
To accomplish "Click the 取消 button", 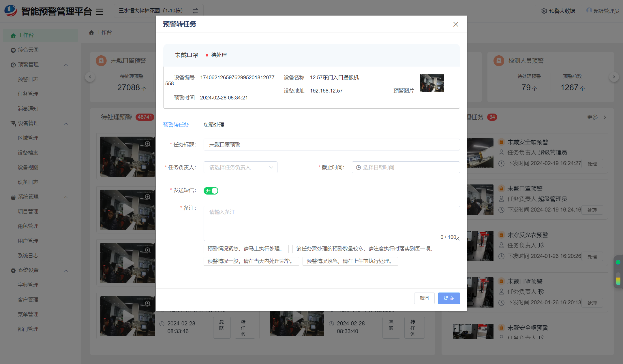I will point(424,298).
